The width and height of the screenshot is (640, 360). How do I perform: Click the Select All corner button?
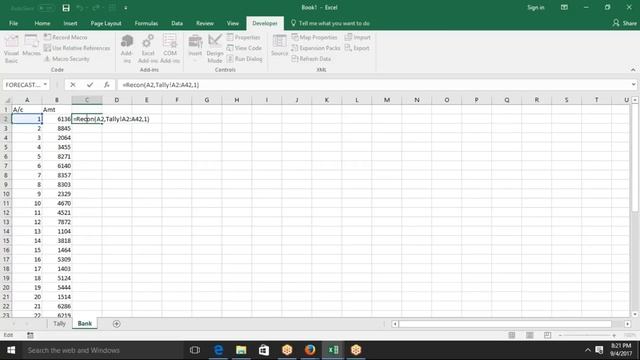point(6,100)
